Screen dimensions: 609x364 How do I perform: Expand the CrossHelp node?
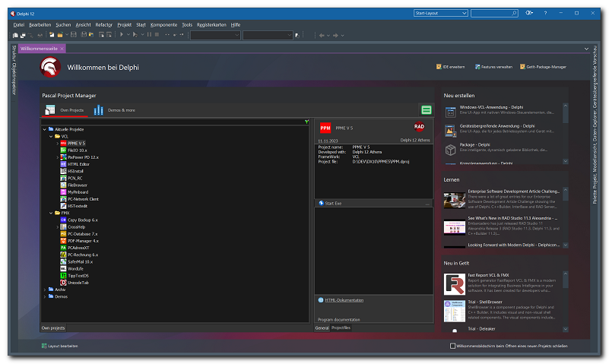coord(58,227)
